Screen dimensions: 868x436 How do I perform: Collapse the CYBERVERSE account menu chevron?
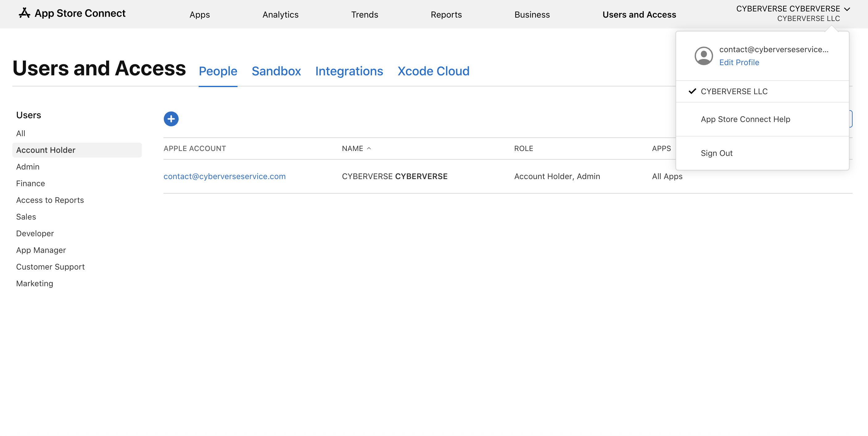[847, 9]
